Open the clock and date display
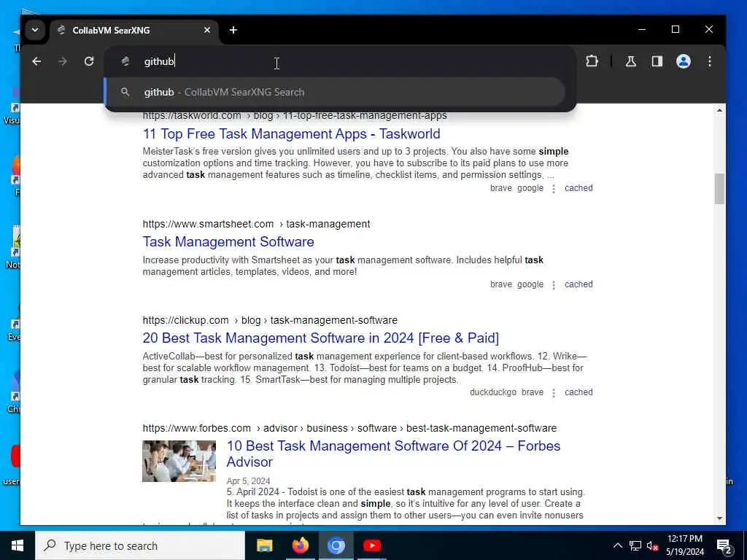The width and height of the screenshot is (747, 560). click(684, 545)
